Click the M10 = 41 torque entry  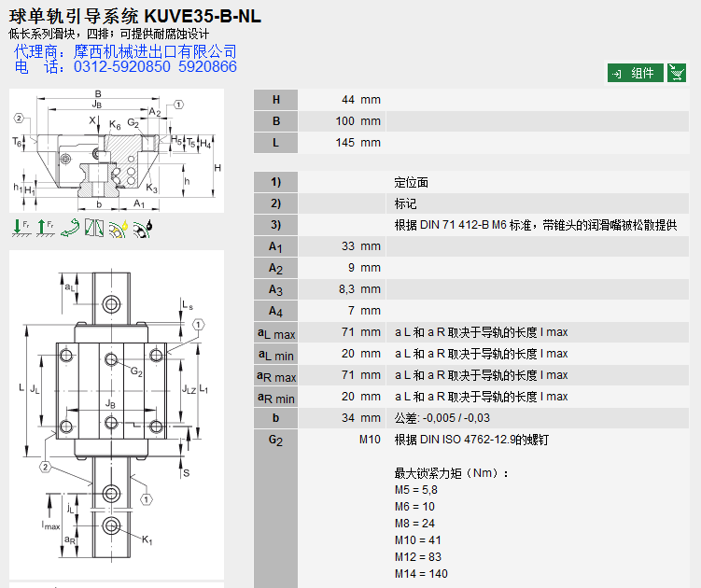417,539
